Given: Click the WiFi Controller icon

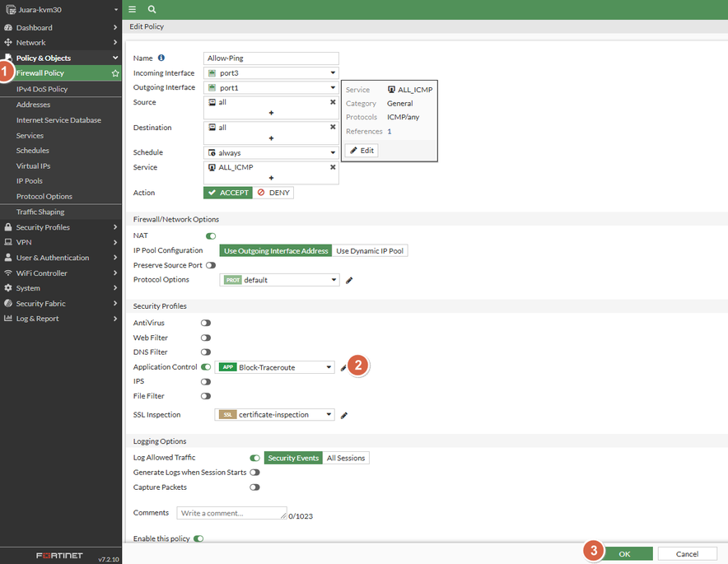Looking at the screenshot, I should click(8, 273).
